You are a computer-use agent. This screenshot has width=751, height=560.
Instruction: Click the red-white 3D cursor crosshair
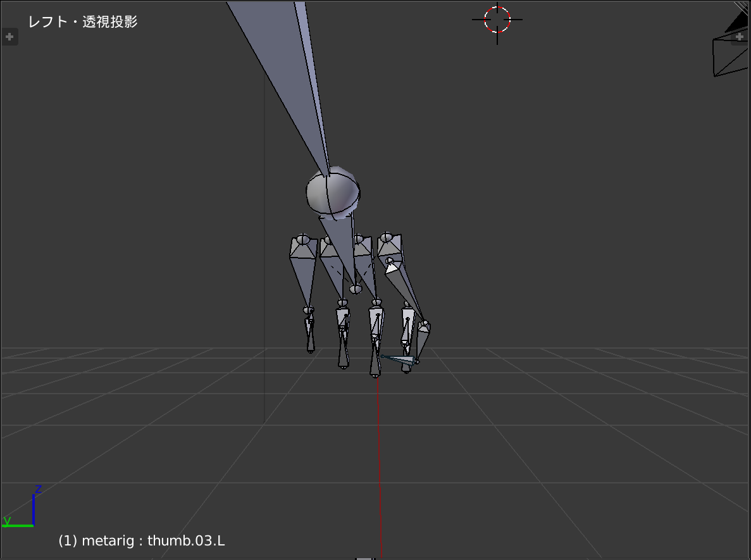tap(497, 20)
